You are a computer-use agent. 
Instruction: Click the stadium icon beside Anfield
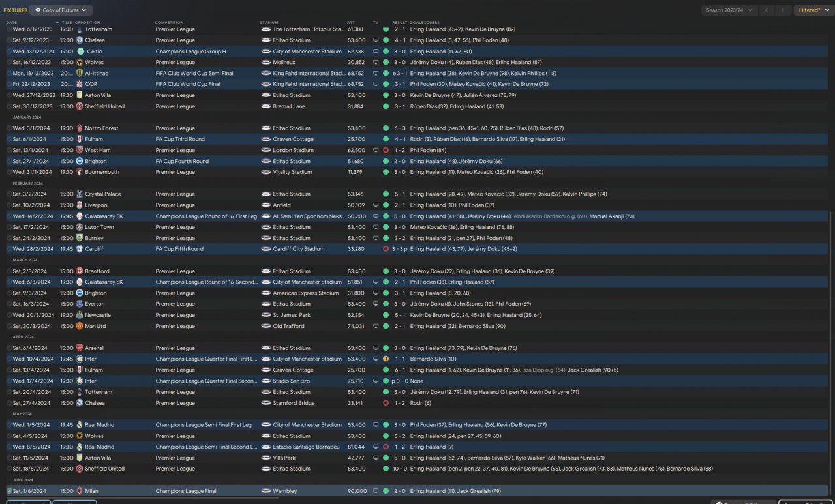pos(266,205)
